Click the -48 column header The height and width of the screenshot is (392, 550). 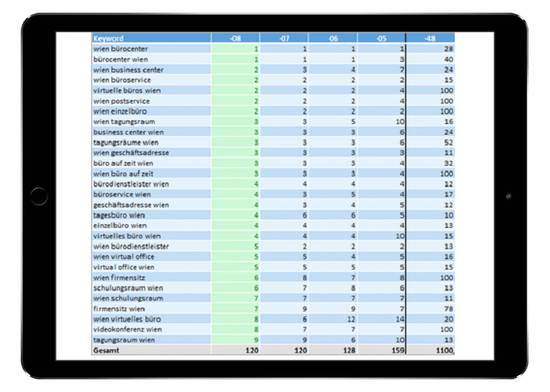(x=430, y=38)
